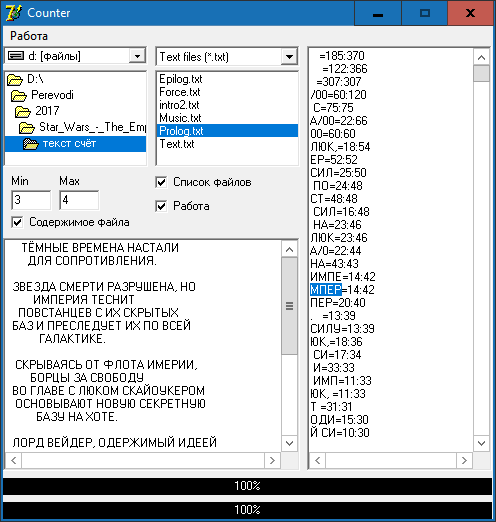Click the result line ЕР=52:52
The height and width of the screenshot is (522, 496).
[334, 160]
